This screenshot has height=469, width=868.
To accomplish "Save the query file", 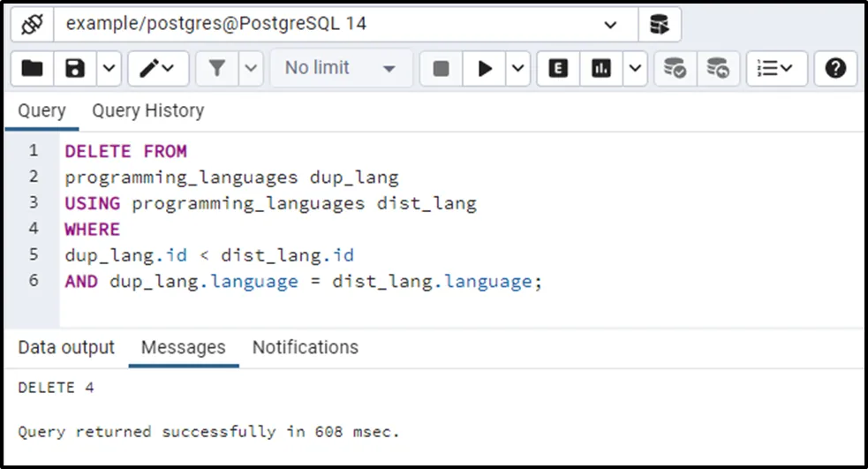I will tap(75, 68).
